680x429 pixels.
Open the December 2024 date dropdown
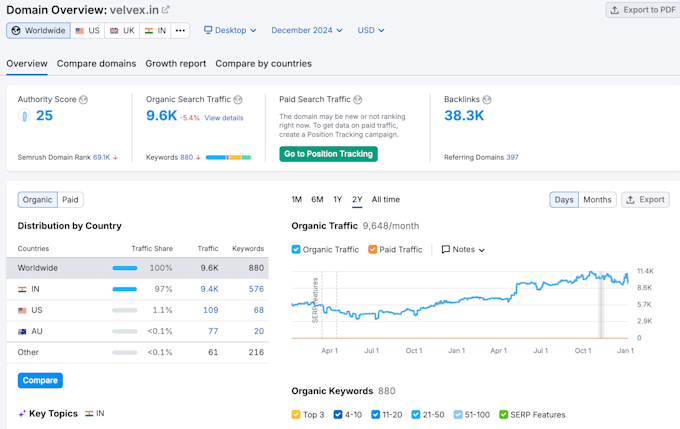click(307, 30)
